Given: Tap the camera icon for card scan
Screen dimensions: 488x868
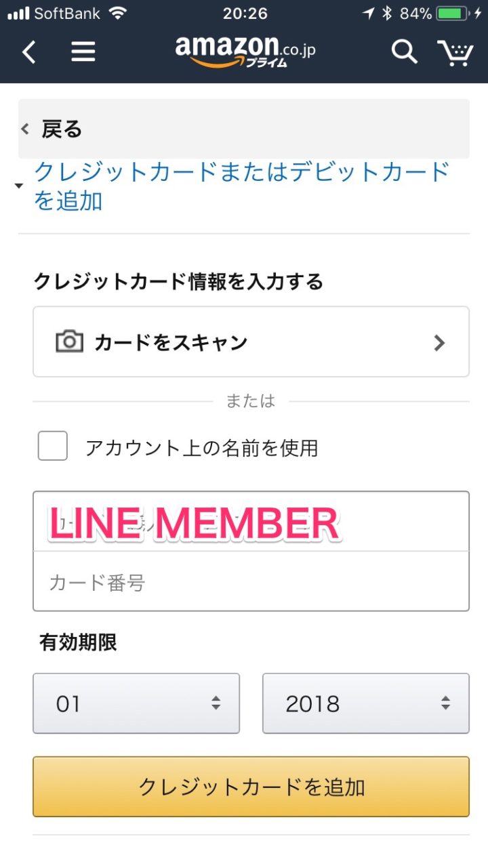Looking at the screenshot, I should pos(69,342).
